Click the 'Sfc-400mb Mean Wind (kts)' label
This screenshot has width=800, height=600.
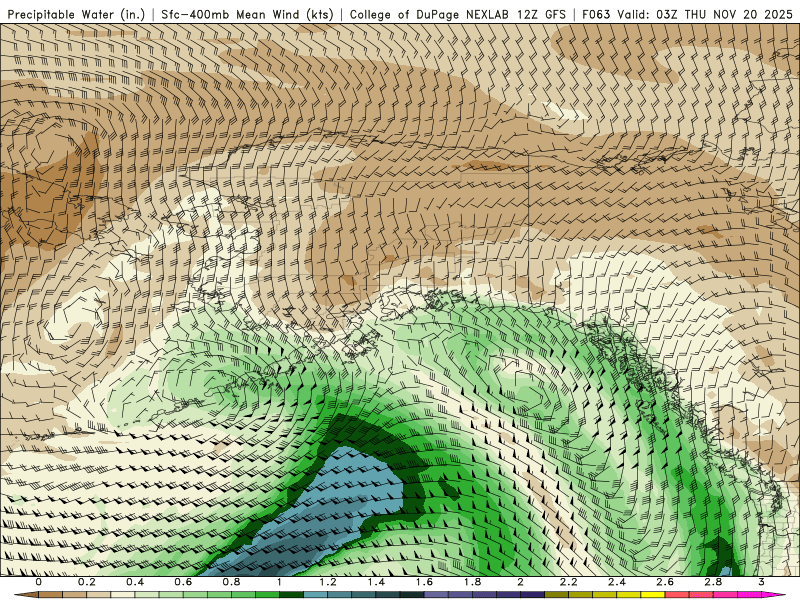point(247,15)
